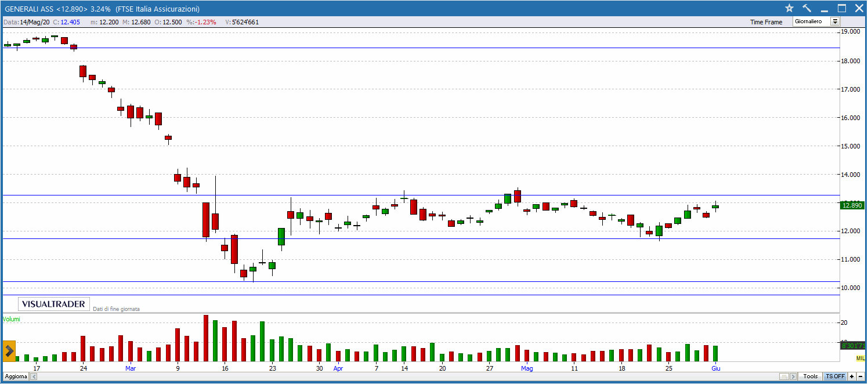Open settings via the hammer icon
The image size is (868, 384).
[x=806, y=8]
